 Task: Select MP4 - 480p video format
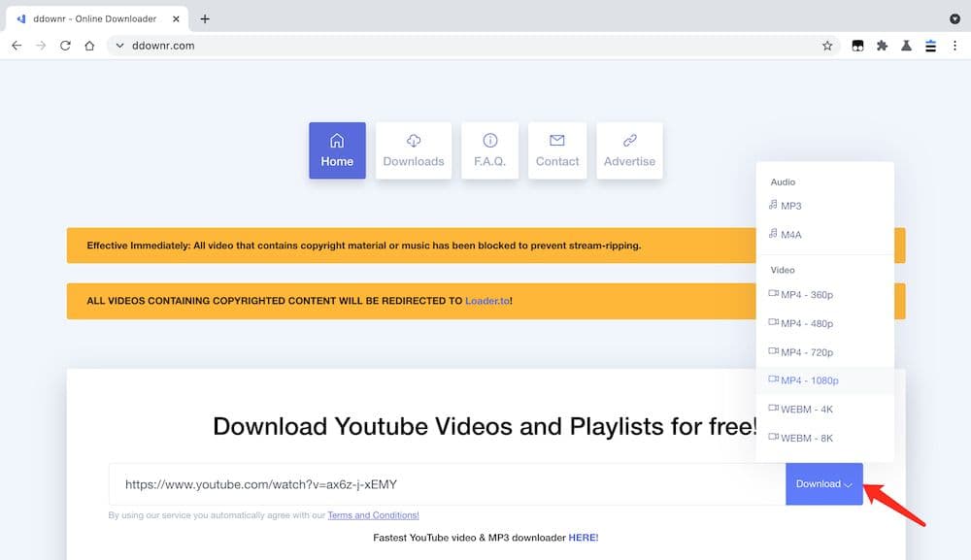point(824,323)
